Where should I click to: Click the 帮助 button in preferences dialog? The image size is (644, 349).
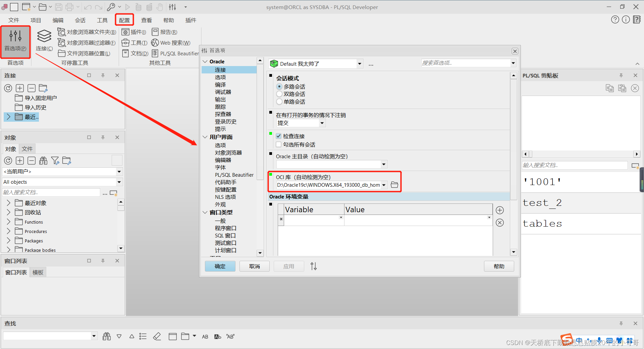(499, 266)
